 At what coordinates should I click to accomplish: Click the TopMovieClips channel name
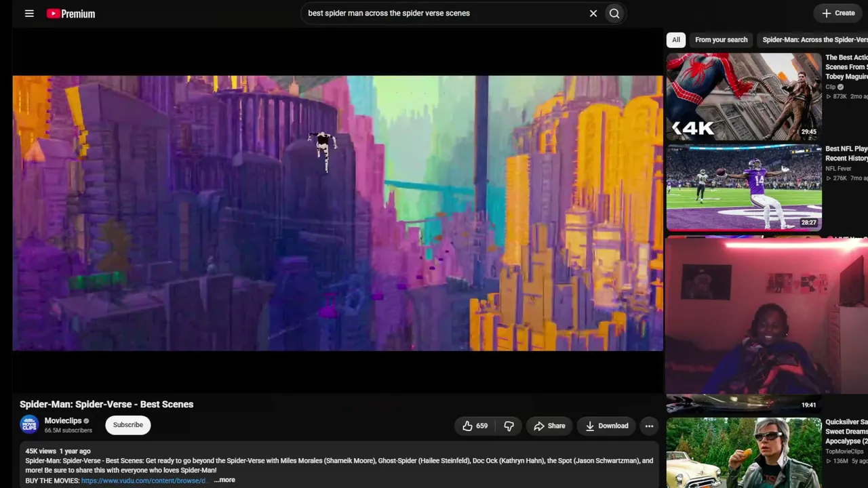click(844, 451)
